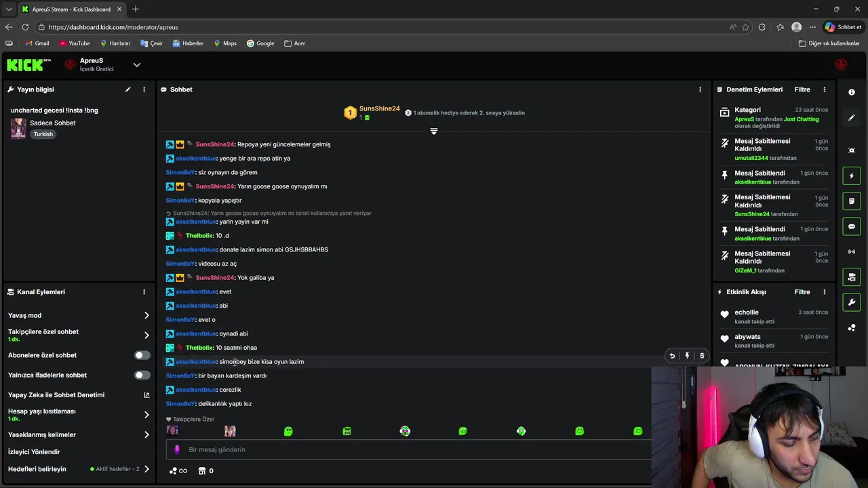Image resolution: width=868 pixels, height=488 pixels.
Task: Open Haritalar bookmark
Action: coord(115,43)
